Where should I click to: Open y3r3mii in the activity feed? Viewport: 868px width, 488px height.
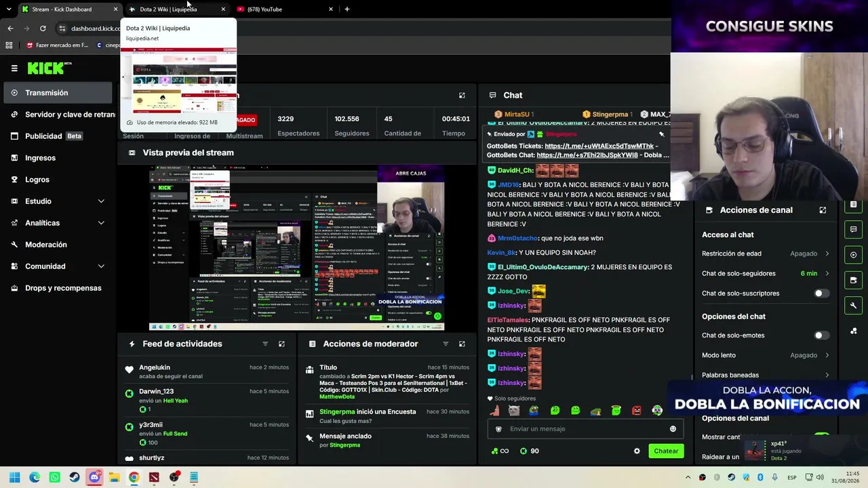(151, 425)
